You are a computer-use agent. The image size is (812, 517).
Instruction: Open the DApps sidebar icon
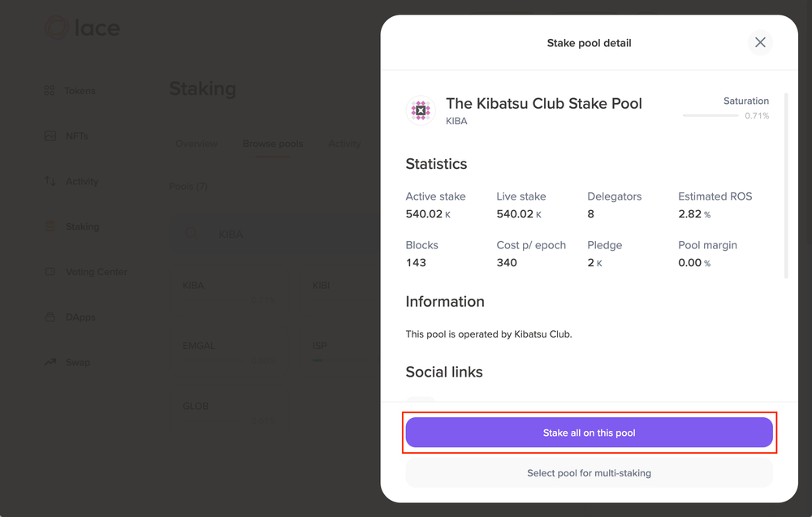coord(50,317)
